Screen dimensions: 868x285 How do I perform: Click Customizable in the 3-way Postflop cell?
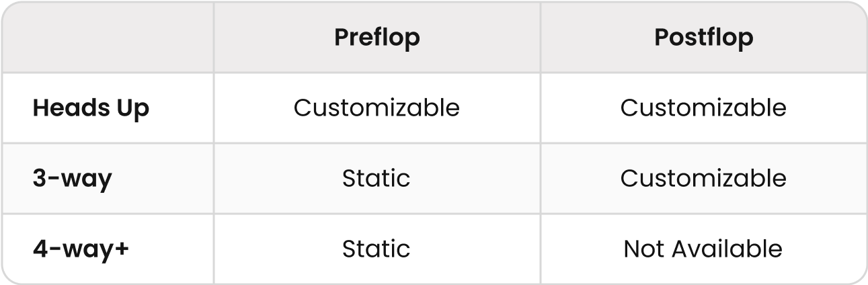pos(703,178)
